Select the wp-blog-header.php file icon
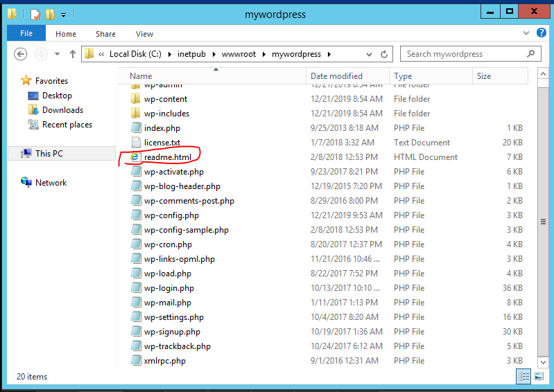Viewport: 554px width, 392px height. 136,186
